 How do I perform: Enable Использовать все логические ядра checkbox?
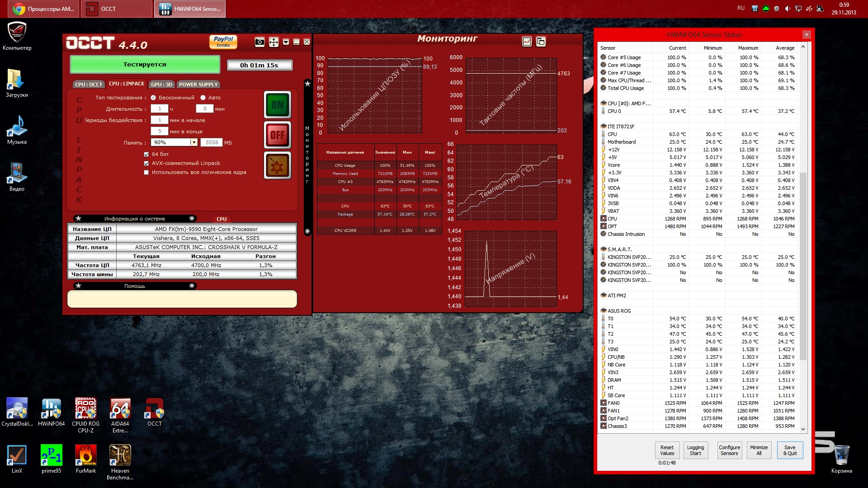[146, 172]
